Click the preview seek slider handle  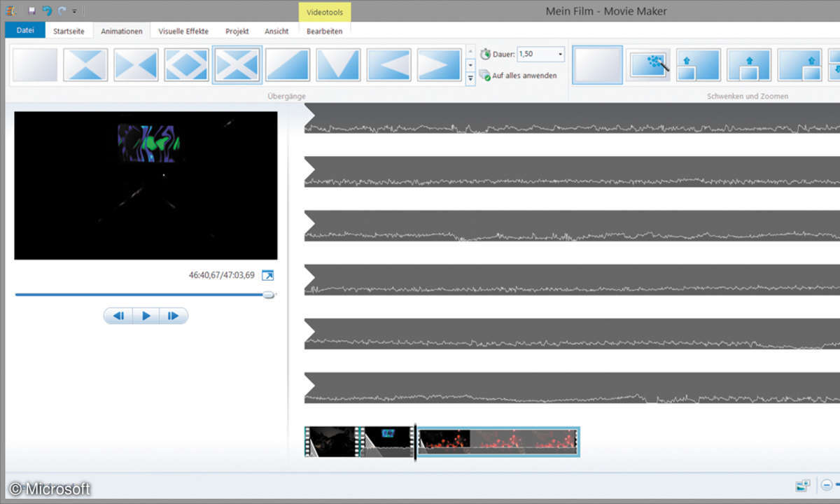pyautogui.click(x=268, y=295)
